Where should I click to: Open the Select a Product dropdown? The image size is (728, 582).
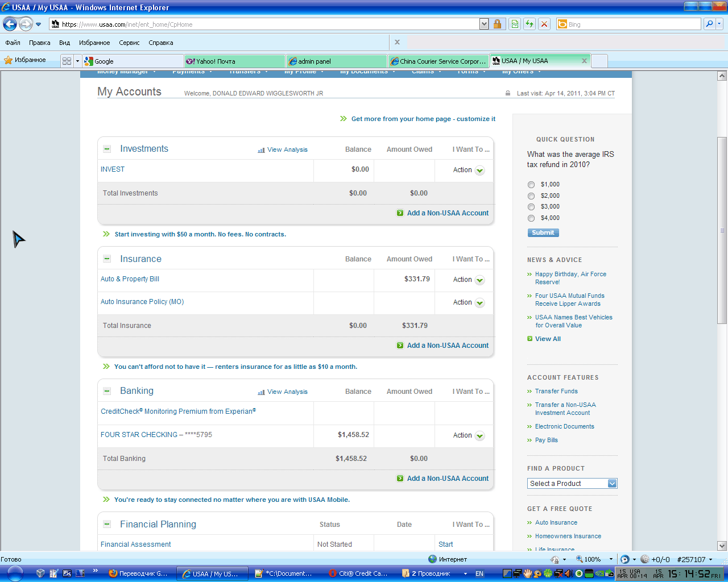coord(572,484)
